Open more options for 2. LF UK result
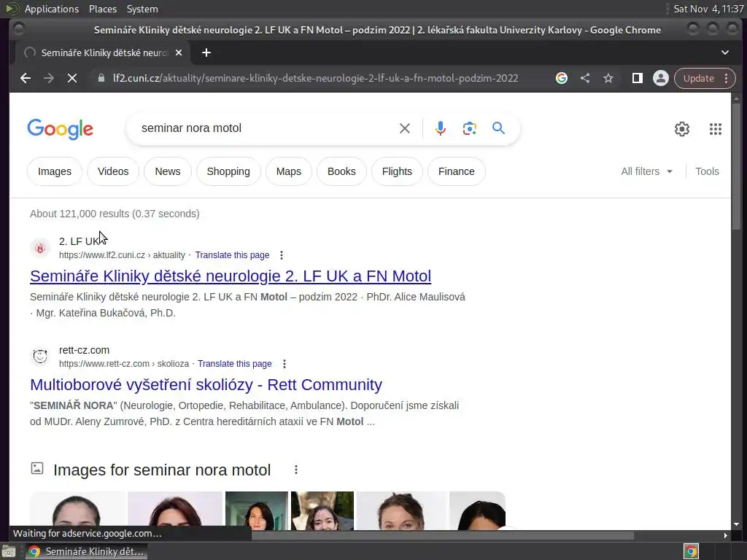The image size is (747, 560). point(282,255)
